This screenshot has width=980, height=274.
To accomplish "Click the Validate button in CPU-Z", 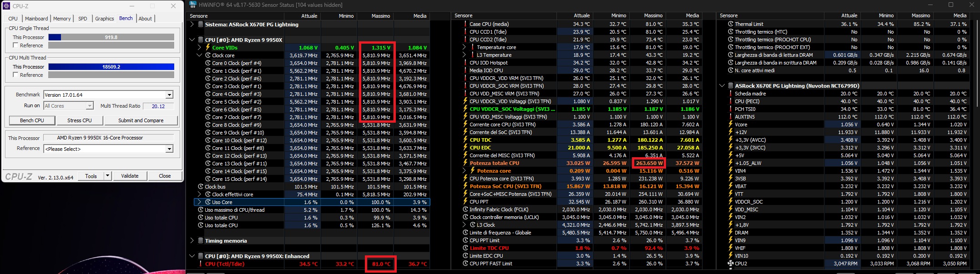I will tap(130, 176).
